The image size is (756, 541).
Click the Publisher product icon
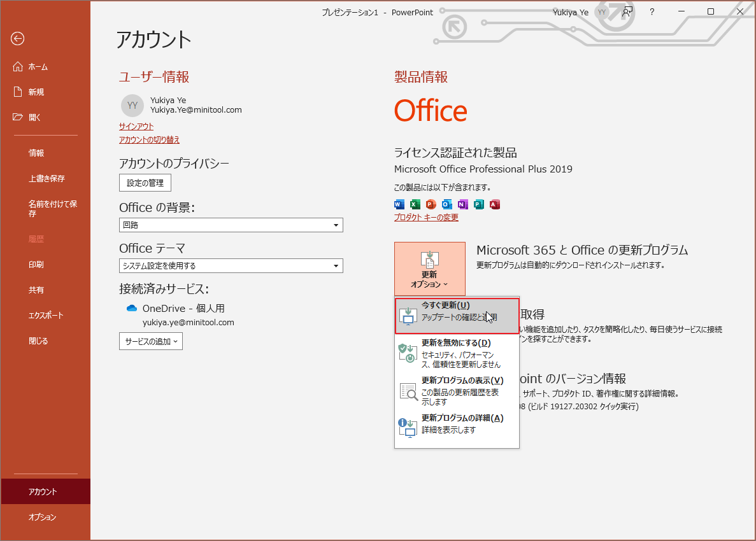(478, 204)
